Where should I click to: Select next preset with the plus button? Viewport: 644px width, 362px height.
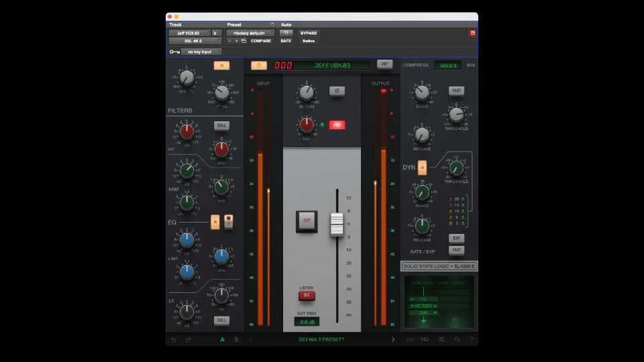tap(237, 41)
